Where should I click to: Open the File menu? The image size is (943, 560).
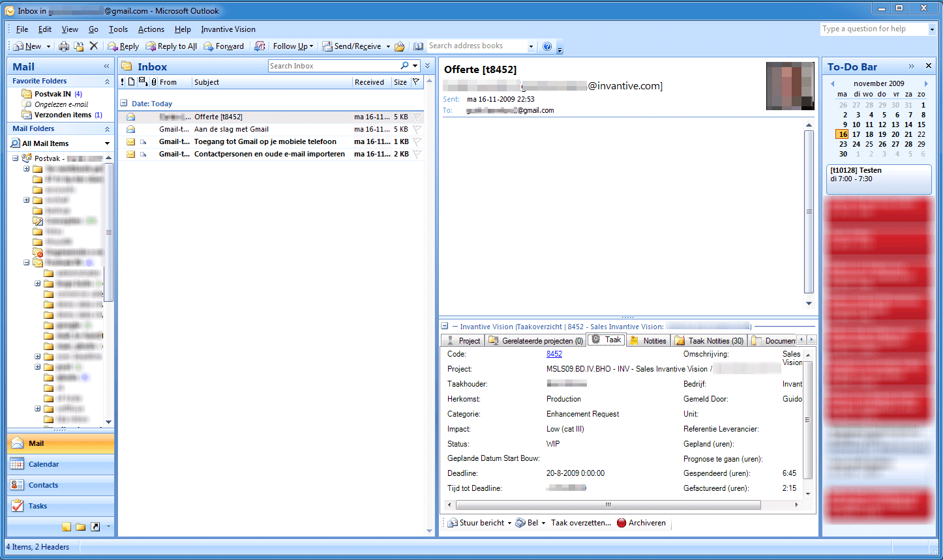point(22,29)
